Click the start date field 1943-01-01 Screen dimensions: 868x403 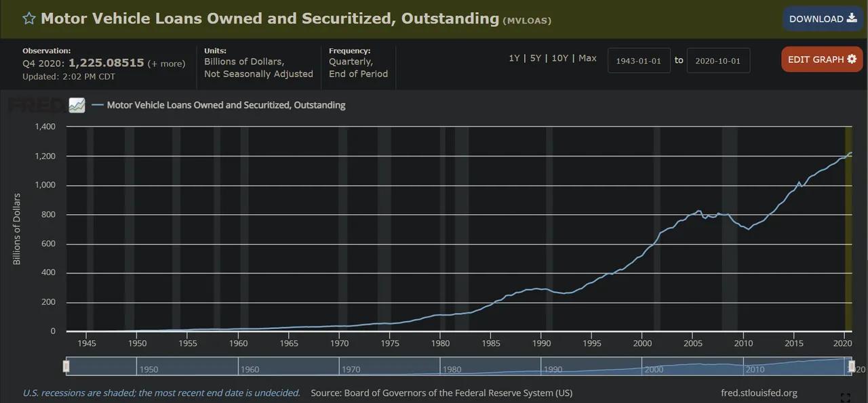(x=639, y=60)
